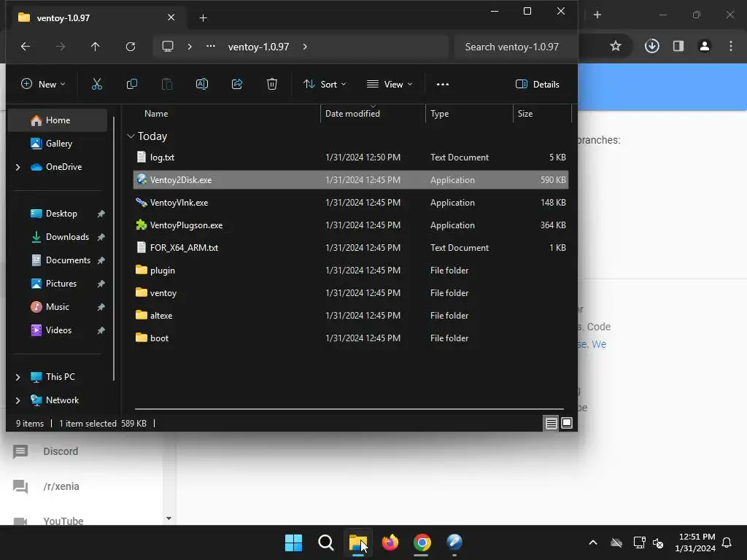Open Discord link in browser sidebar
This screenshot has height=560, width=747.
pyautogui.click(x=61, y=451)
